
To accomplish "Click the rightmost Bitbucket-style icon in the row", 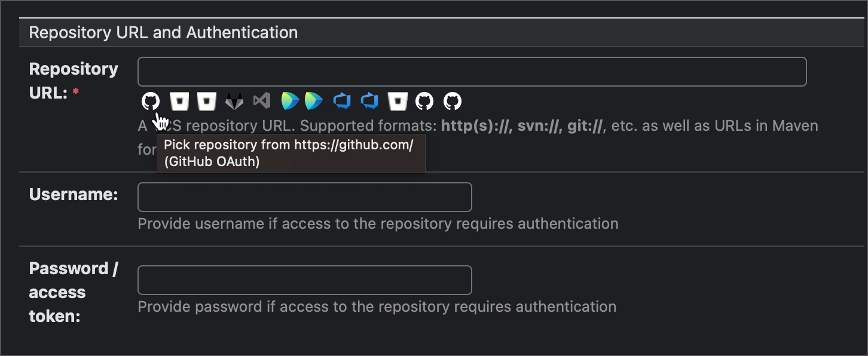I will point(397,101).
